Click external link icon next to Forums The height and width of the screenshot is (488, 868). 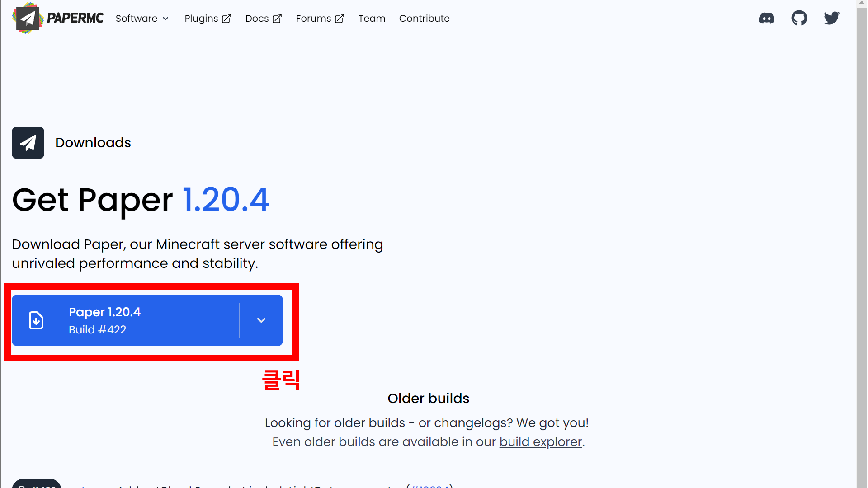(x=340, y=19)
